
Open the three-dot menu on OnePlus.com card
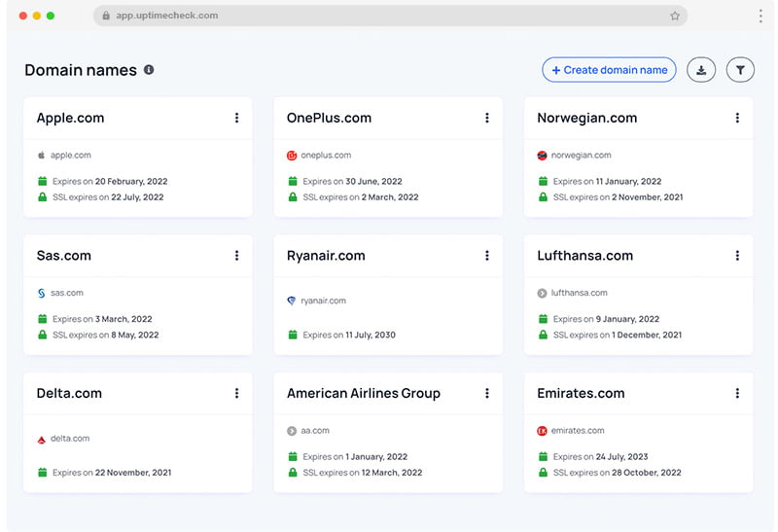[487, 118]
